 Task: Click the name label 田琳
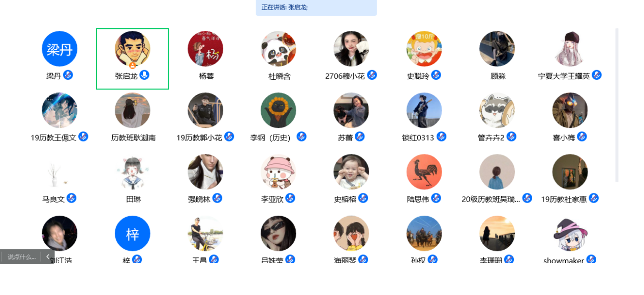click(x=133, y=200)
